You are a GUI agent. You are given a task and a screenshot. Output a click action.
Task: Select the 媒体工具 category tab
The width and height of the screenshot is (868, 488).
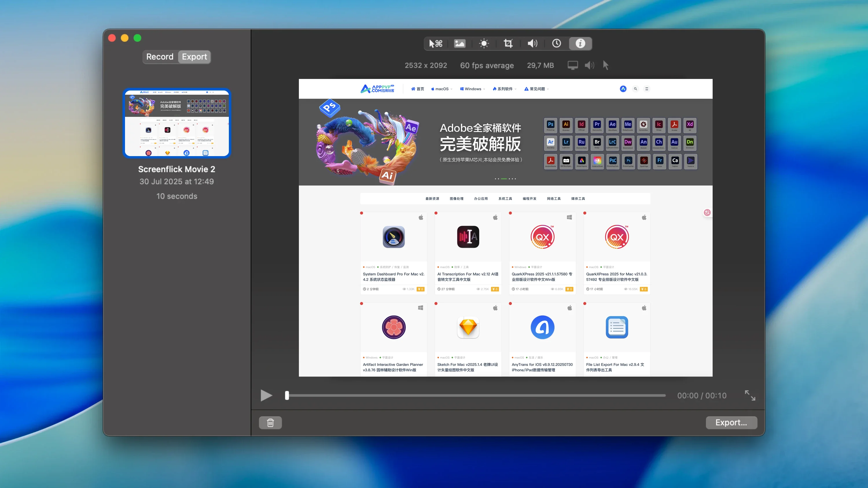pyautogui.click(x=578, y=199)
